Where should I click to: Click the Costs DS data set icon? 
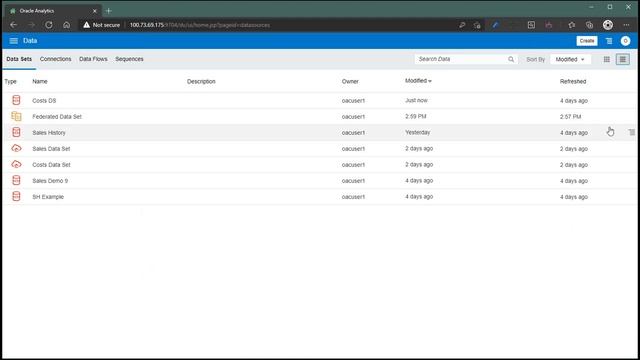(16, 100)
